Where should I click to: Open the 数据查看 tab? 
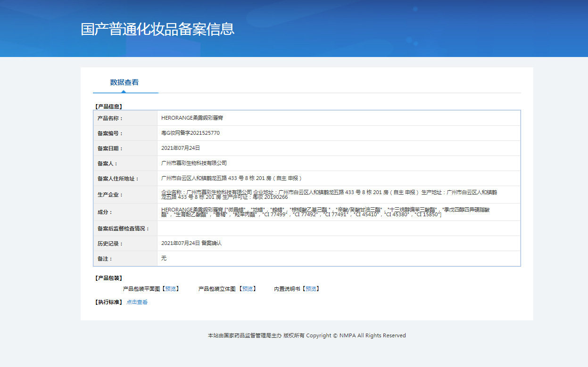(124, 82)
